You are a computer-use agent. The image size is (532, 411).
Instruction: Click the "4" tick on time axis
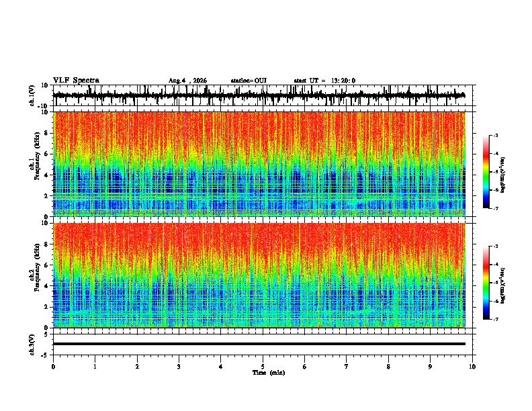pyautogui.click(x=221, y=367)
